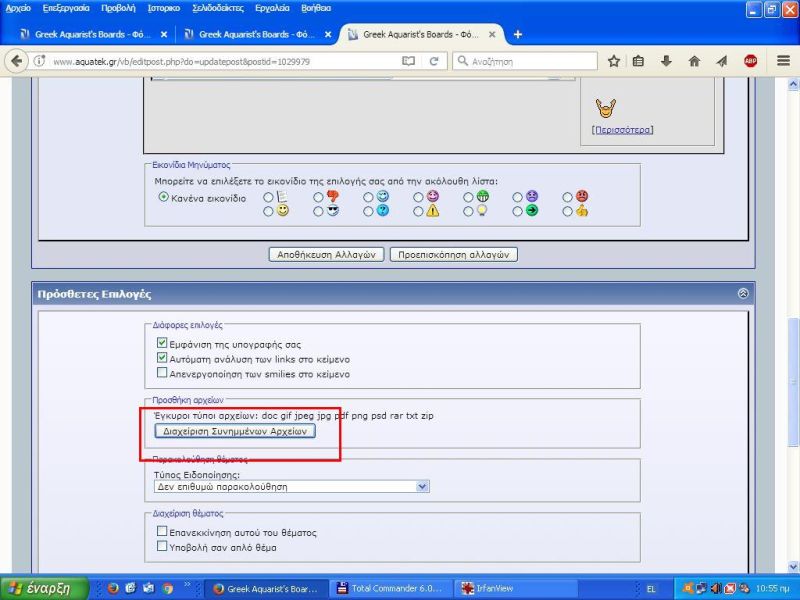
Task: Open a new tab with plus button
Action: pyautogui.click(x=518, y=34)
